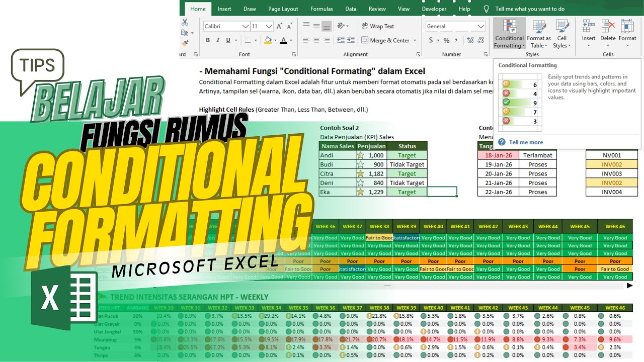The image size is (644, 362).
Task: Select Andi's status cell "Target"
Action: pyautogui.click(x=407, y=155)
